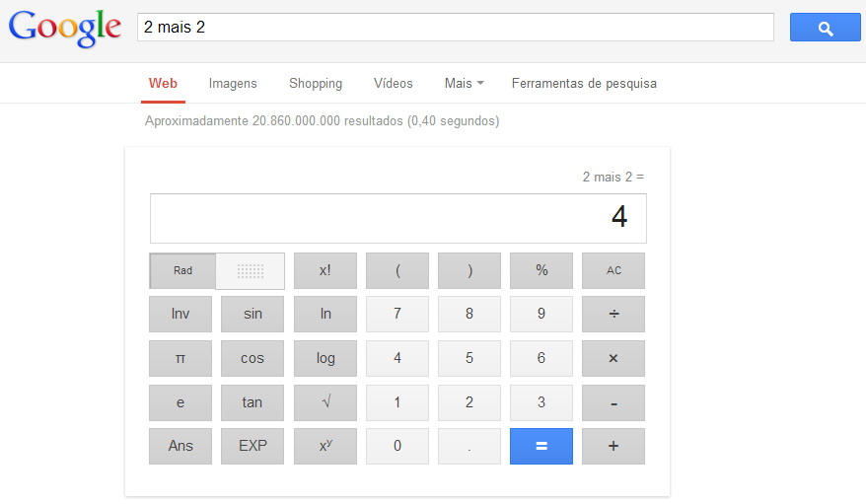
Task: Open the Shopping tab
Action: [316, 84]
